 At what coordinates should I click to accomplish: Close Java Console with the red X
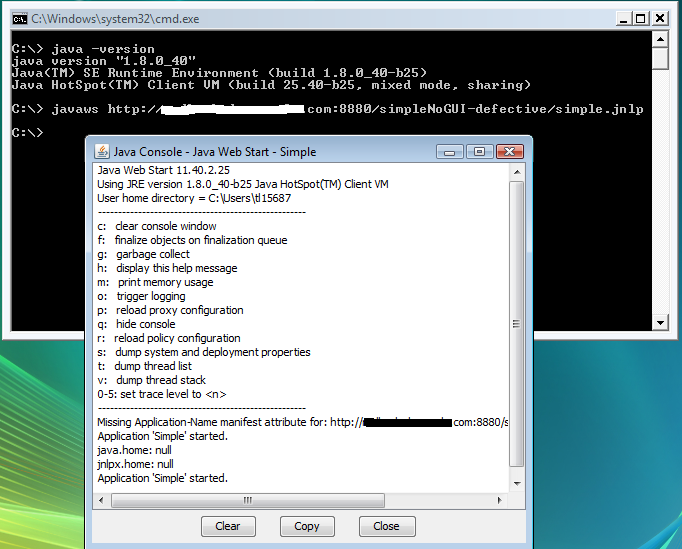[509, 152]
